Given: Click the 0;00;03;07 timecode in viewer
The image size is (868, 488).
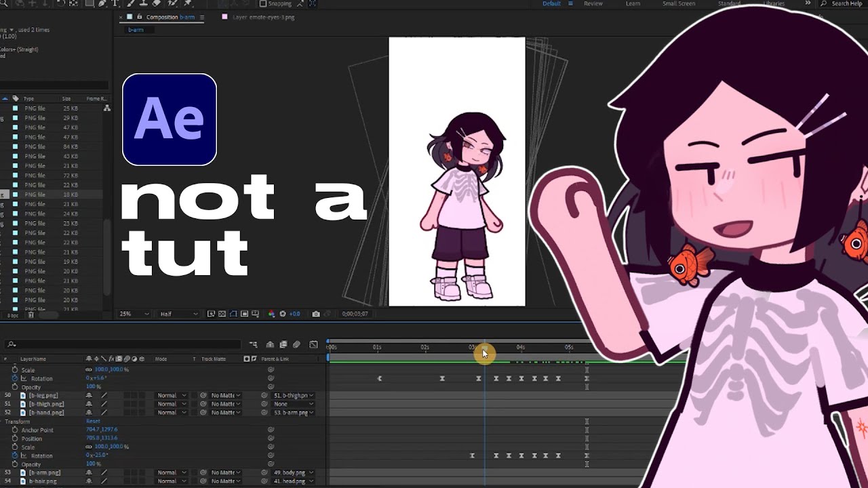Looking at the screenshot, I should pyautogui.click(x=354, y=314).
